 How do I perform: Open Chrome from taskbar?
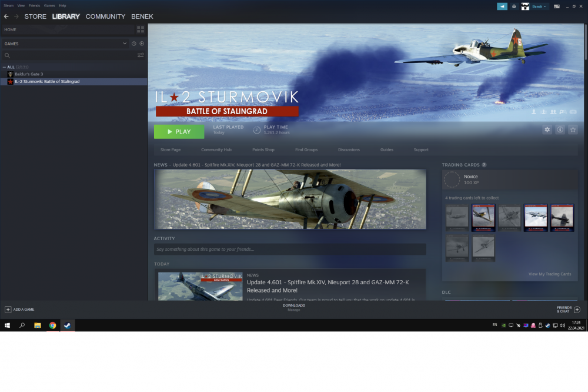point(52,325)
